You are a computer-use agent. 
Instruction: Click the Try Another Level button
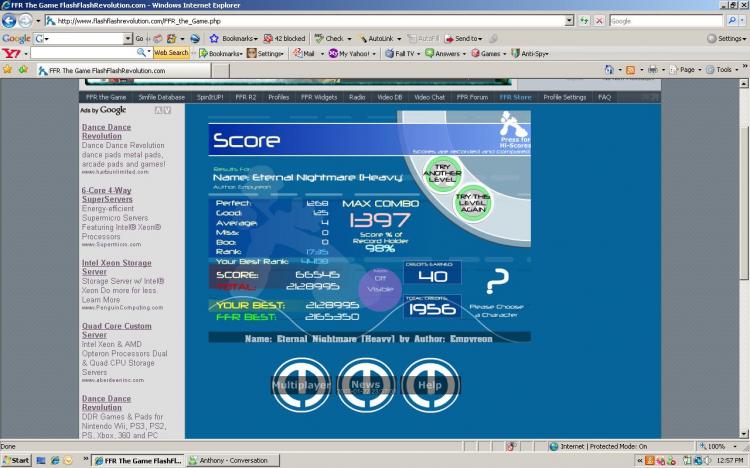pos(442,173)
